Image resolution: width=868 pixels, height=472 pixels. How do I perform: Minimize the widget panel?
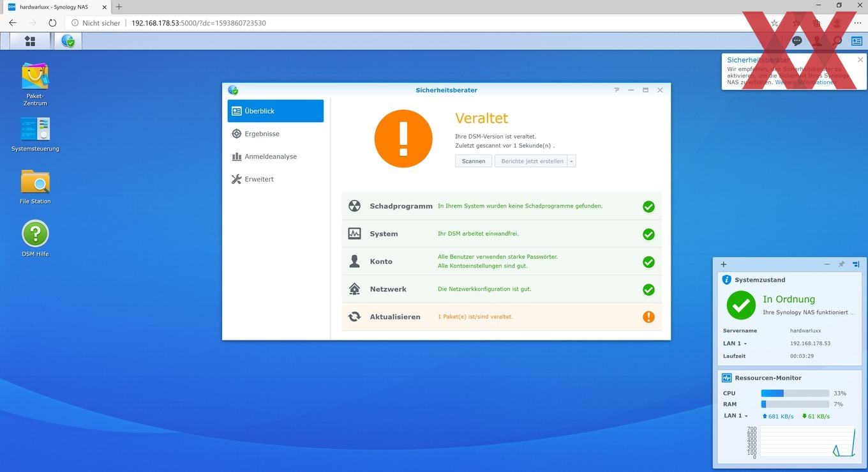[x=827, y=264]
